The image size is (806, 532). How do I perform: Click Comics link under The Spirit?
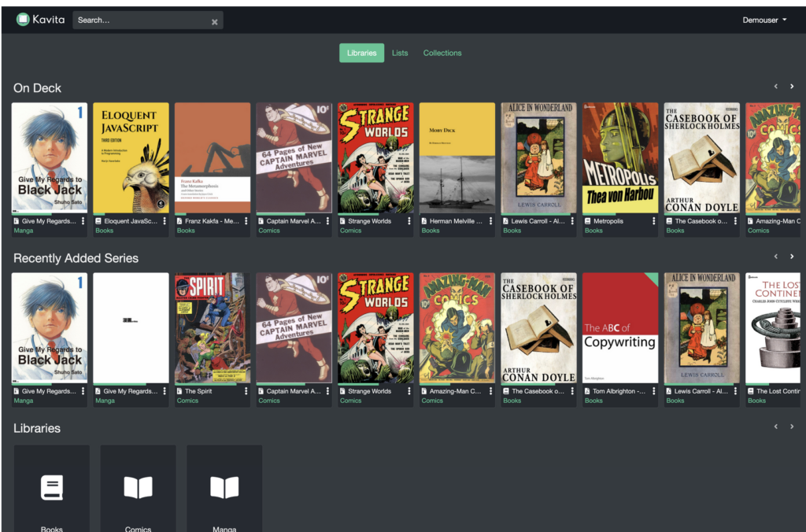pos(187,401)
